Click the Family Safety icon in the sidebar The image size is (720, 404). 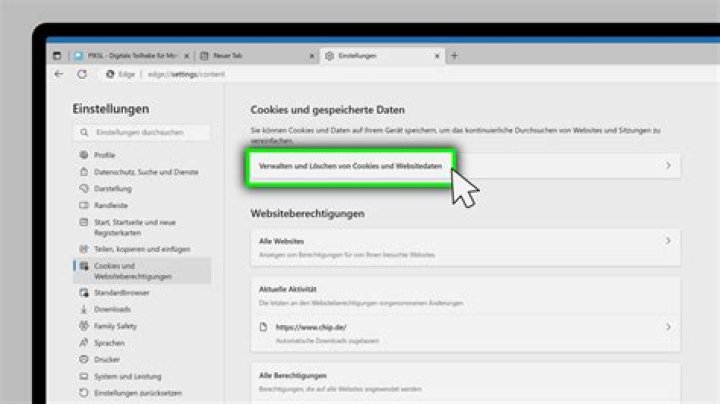pyautogui.click(x=81, y=325)
